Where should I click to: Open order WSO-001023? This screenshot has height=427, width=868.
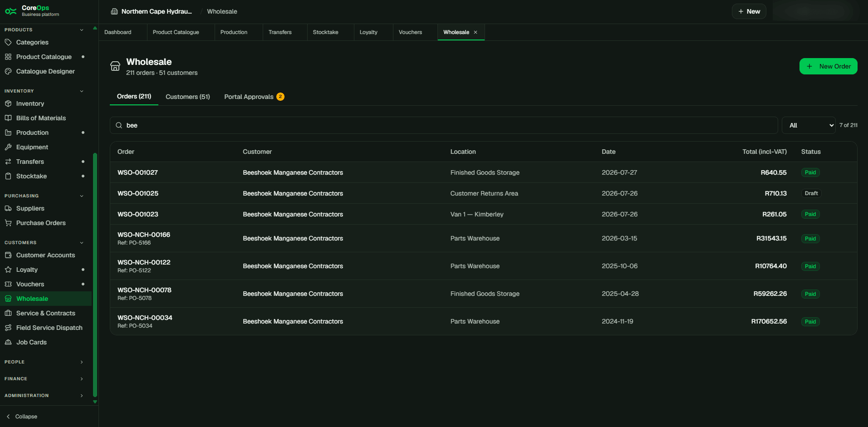click(x=138, y=214)
